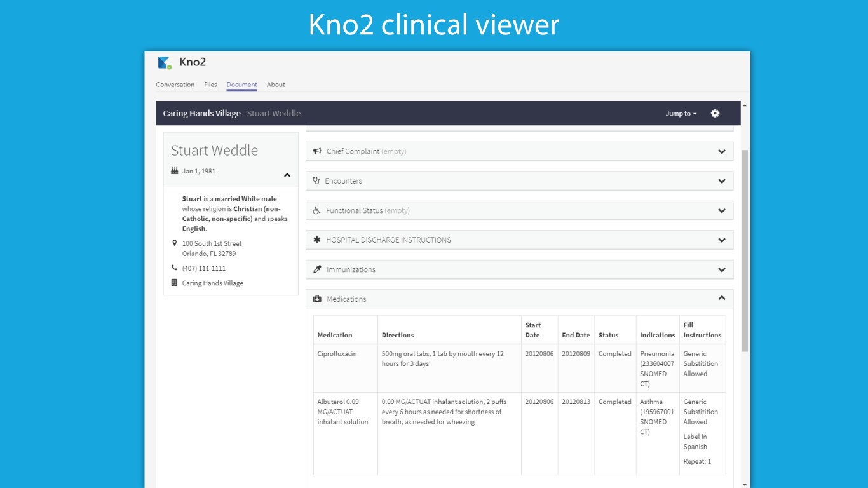The width and height of the screenshot is (868, 488).
Task: Expand the Encounters section chevron
Action: (722, 181)
